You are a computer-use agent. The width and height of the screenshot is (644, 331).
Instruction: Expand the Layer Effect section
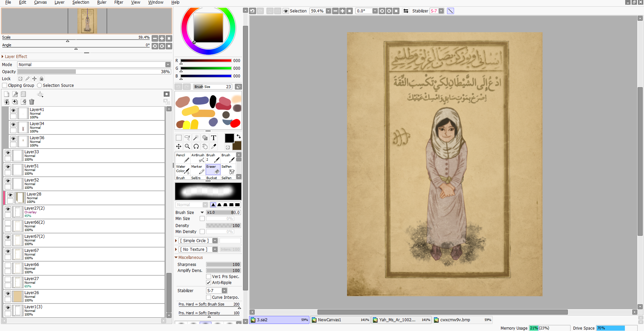click(x=3, y=57)
